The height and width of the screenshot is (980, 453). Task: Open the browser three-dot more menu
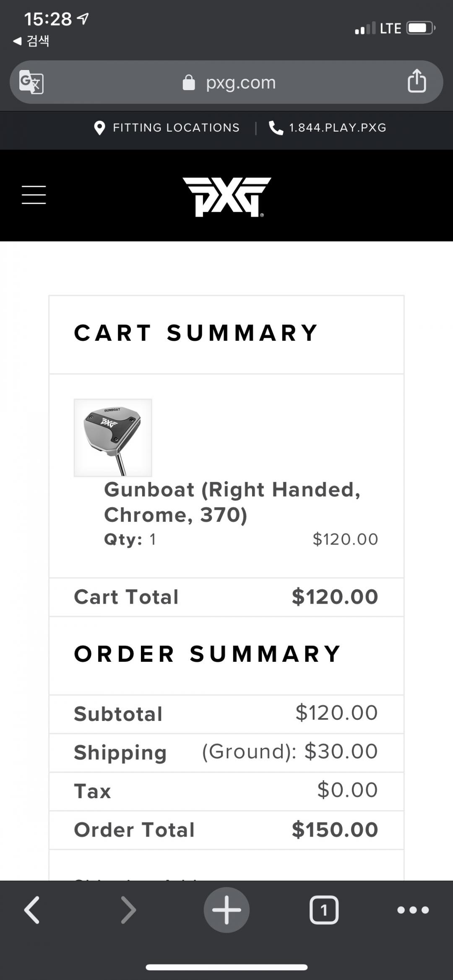pyautogui.click(x=413, y=910)
